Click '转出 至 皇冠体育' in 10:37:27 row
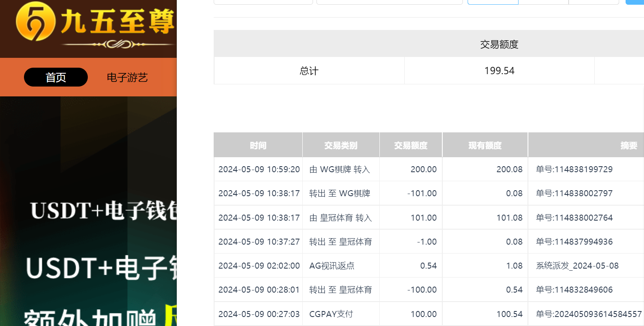 [x=341, y=242]
